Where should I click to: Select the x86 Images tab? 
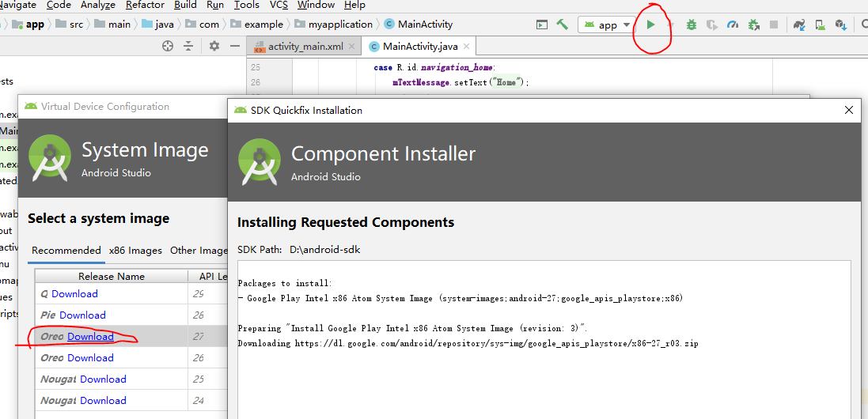click(x=135, y=251)
